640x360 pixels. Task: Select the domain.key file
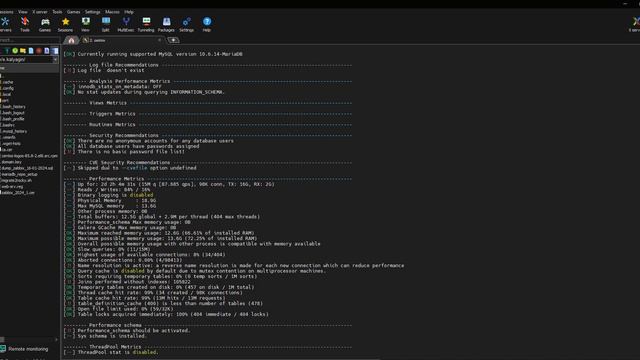[x=11, y=162]
